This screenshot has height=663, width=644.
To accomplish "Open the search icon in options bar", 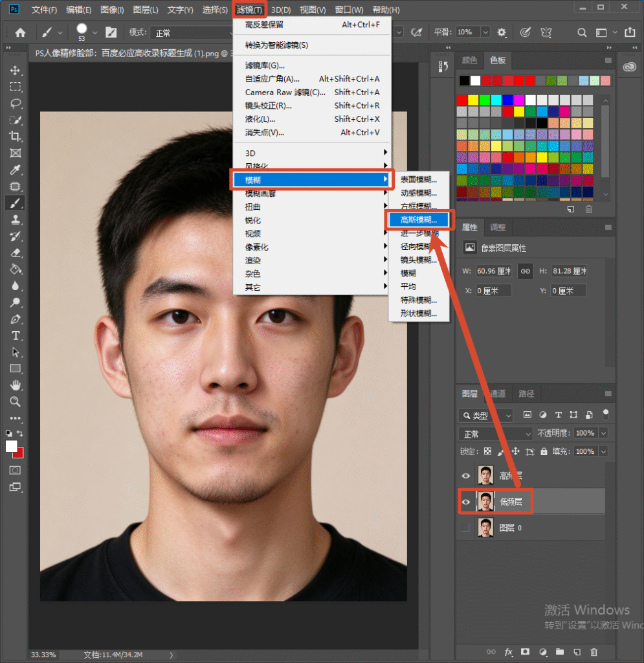I will (x=582, y=32).
